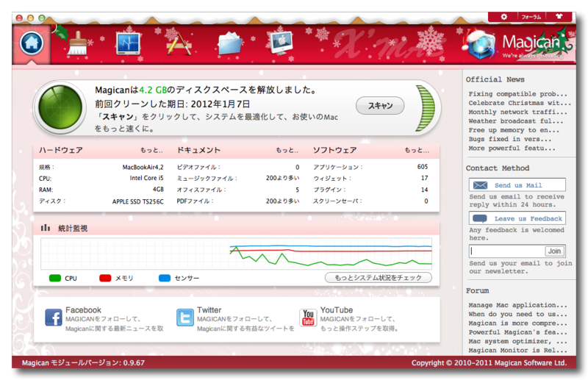Click the green radar scan icon
Screen dimensions: 588x380
[x=60, y=107]
